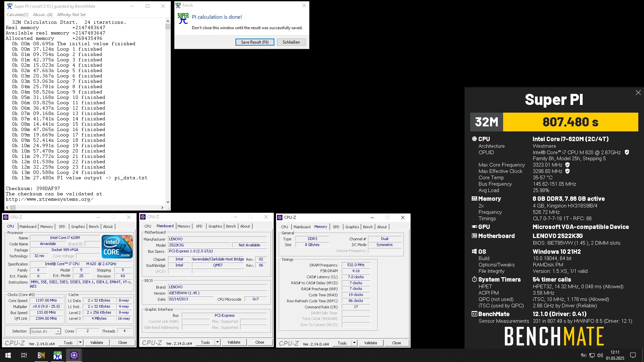Open Super PI taskbar icon
Viewport: 644px width, 362px height.
pos(57,355)
